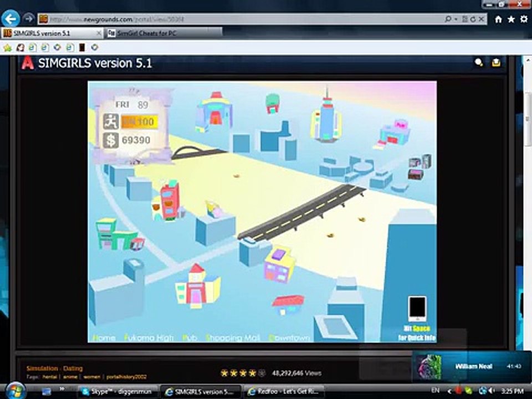532x399 pixels.
Task: Click the dollar sign money icon
Action: pos(111,140)
